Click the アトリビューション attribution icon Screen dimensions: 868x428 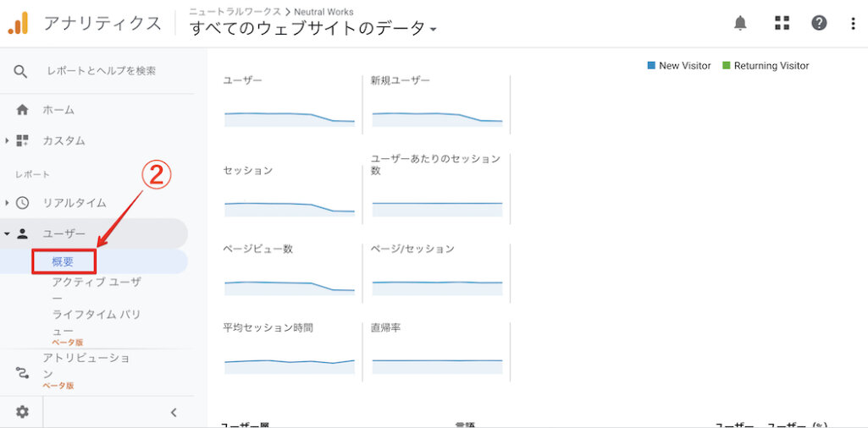point(22,371)
